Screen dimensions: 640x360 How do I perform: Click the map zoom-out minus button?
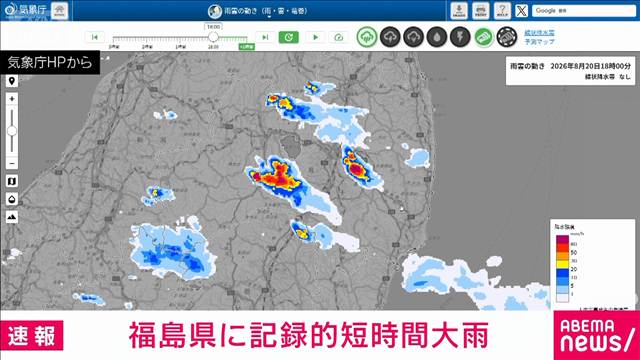click(12, 163)
